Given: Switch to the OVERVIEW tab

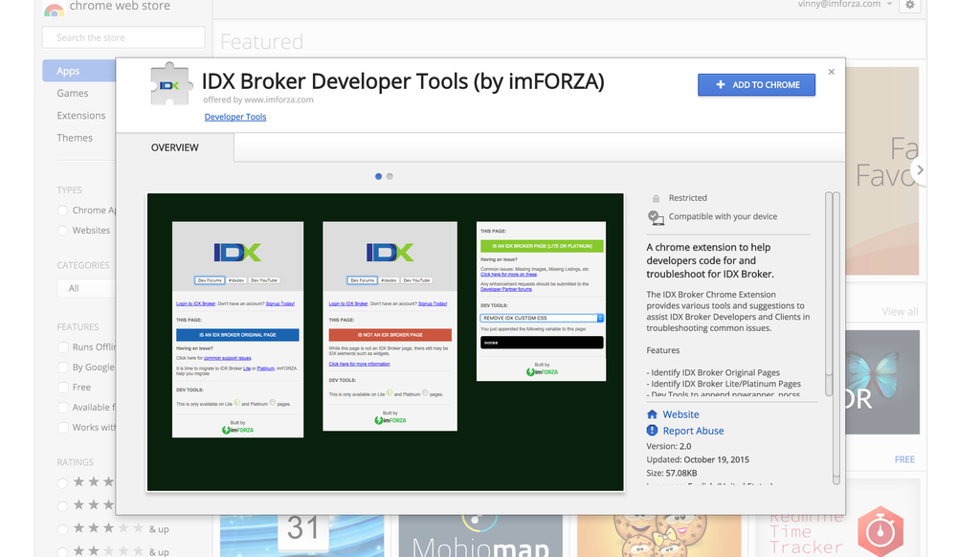Looking at the screenshot, I should (x=175, y=147).
